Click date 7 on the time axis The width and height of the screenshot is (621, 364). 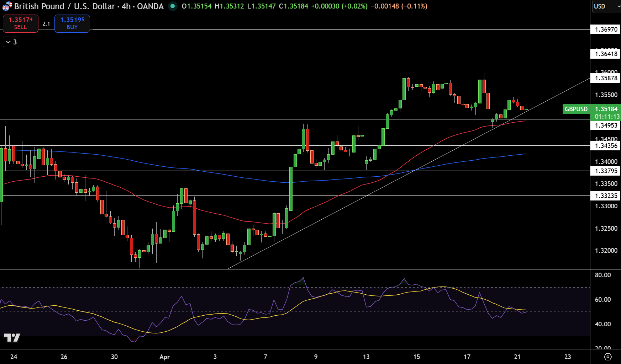click(x=265, y=357)
